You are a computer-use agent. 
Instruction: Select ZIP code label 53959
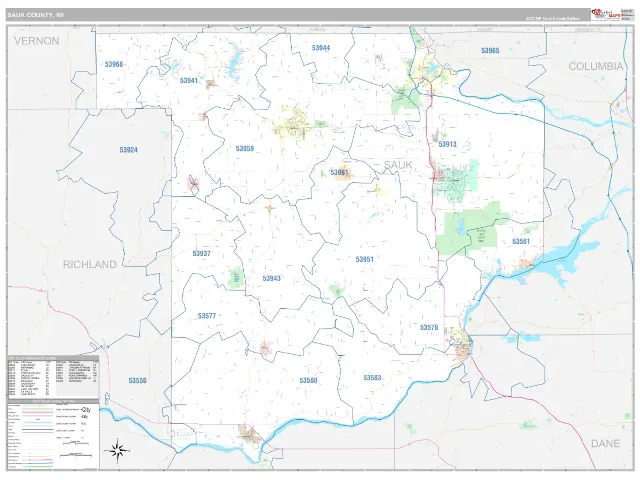[x=245, y=149]
